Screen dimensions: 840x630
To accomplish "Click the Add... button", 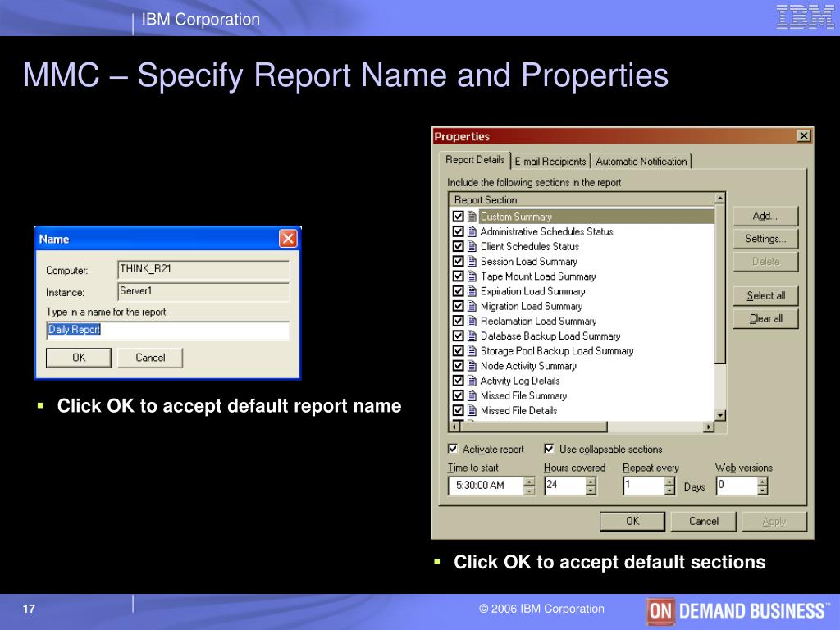I will tap(765, 217).
